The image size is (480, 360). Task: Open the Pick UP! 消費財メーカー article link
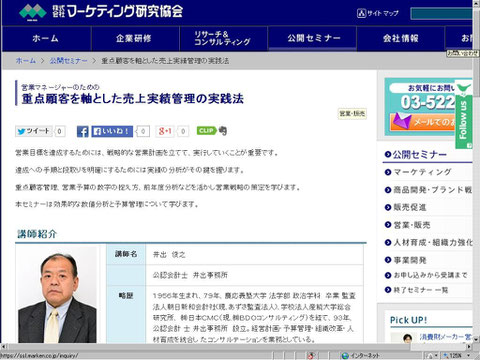coord(445,337)
